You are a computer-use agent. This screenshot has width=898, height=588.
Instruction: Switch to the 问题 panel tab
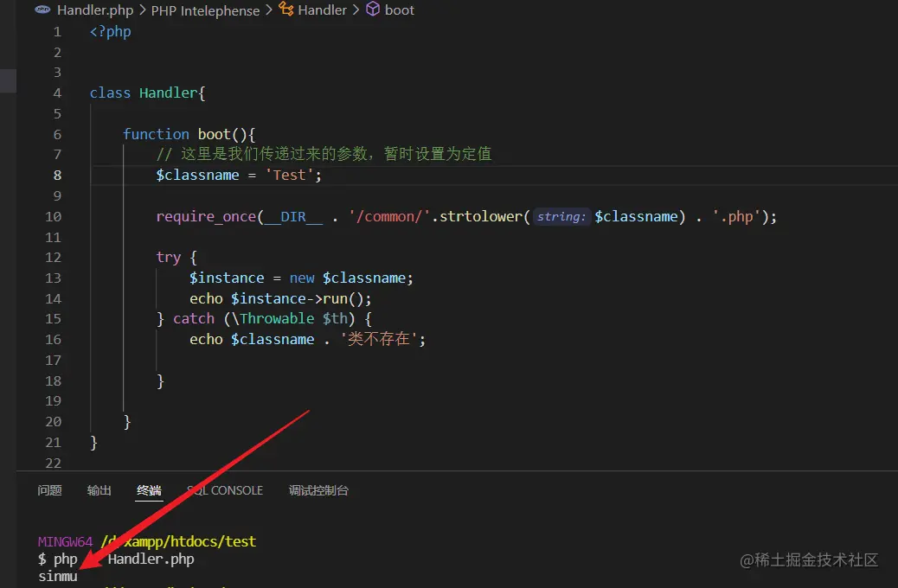click(49, 490)
